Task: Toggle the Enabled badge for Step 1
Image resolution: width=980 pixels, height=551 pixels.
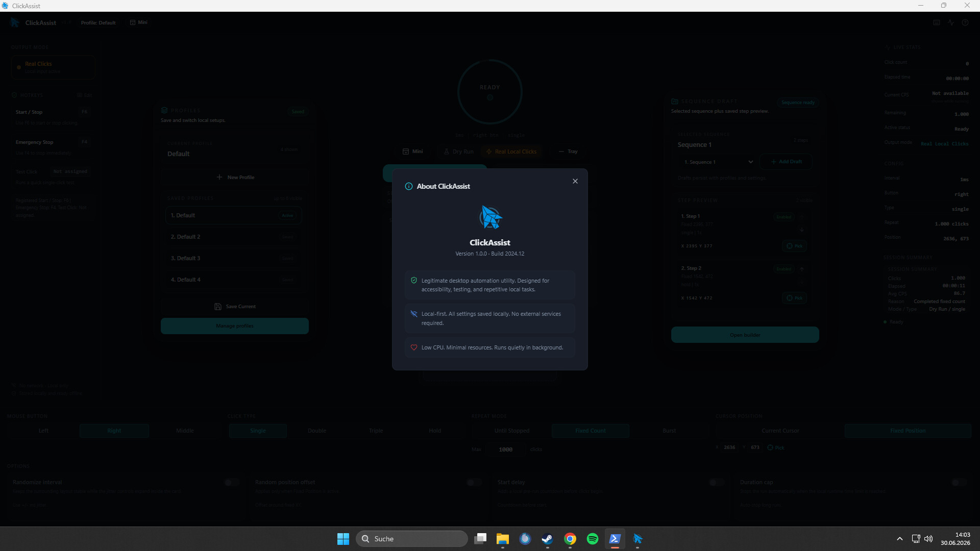Action: pyautogui.click(x=784, y=217)
